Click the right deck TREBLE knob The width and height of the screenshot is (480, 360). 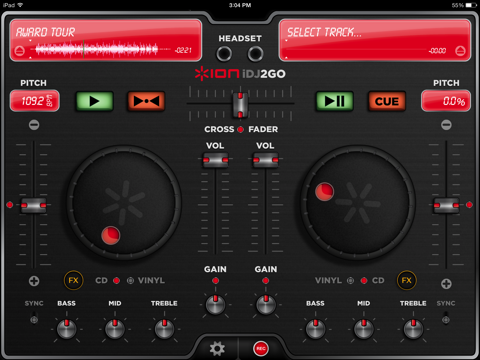coord(413,329)
